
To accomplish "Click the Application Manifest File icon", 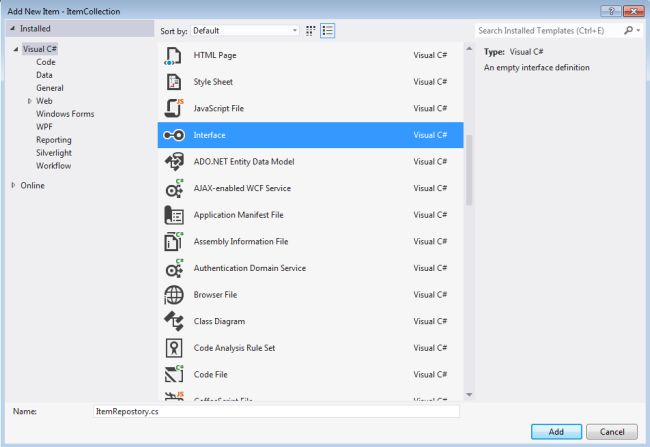I will tap(173, 215).
